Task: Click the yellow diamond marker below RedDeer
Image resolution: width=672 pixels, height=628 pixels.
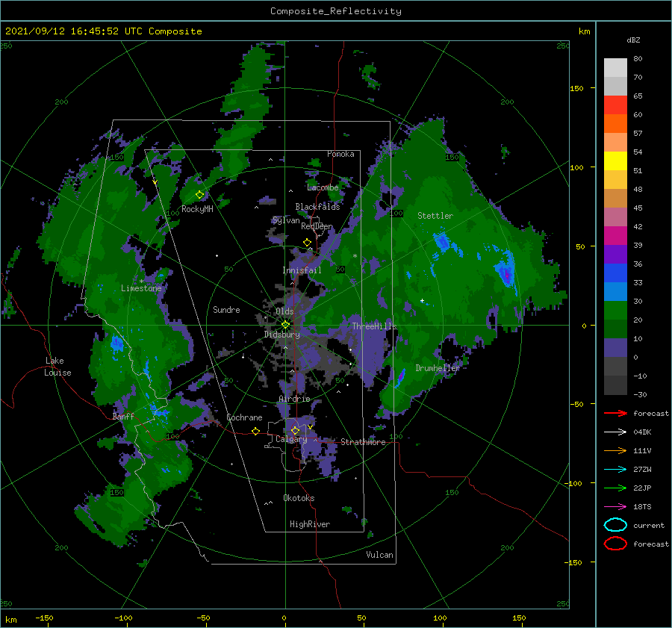Action: point(307,243)
